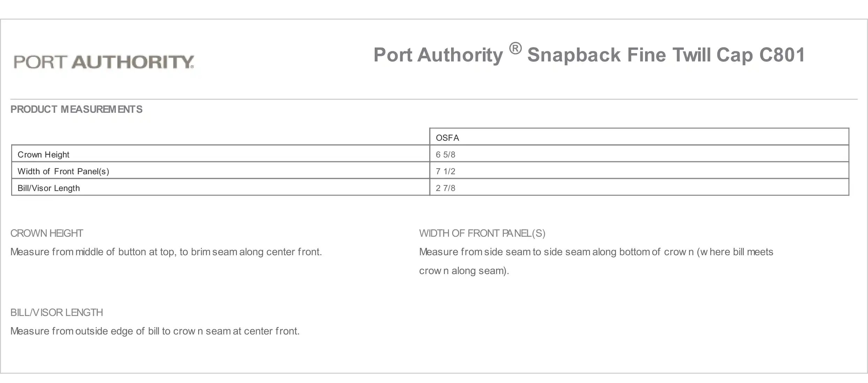The width and height of the screenshot is (868, 383).
Task: Click the Width of Front Panel(s) row label
Action: coord(63,171)
